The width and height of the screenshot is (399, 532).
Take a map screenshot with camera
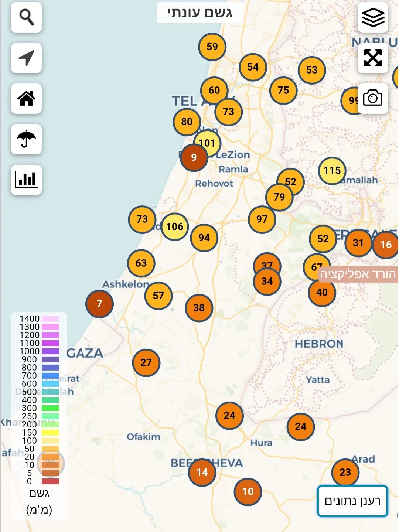click(373, 99)
